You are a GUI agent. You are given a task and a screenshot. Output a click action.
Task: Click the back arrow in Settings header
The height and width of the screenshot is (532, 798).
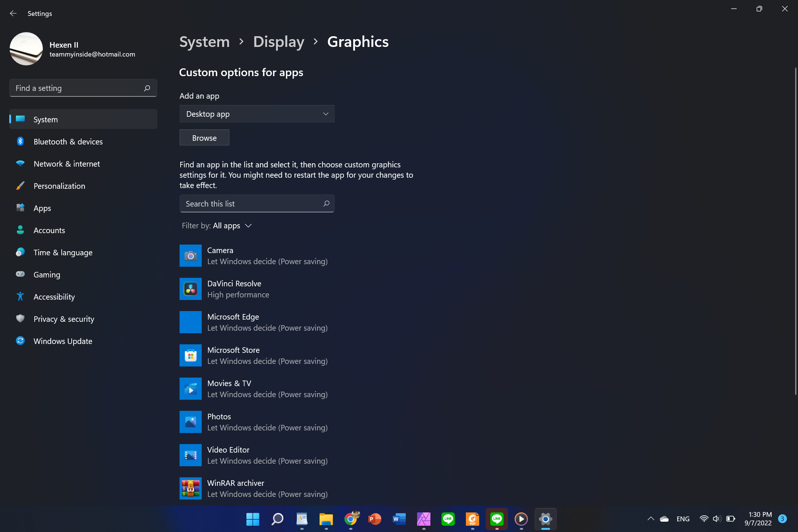pos(13,13)
